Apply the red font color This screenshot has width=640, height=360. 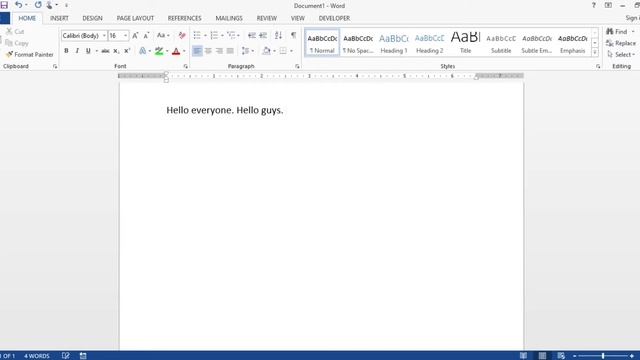[x=176, y=51]
